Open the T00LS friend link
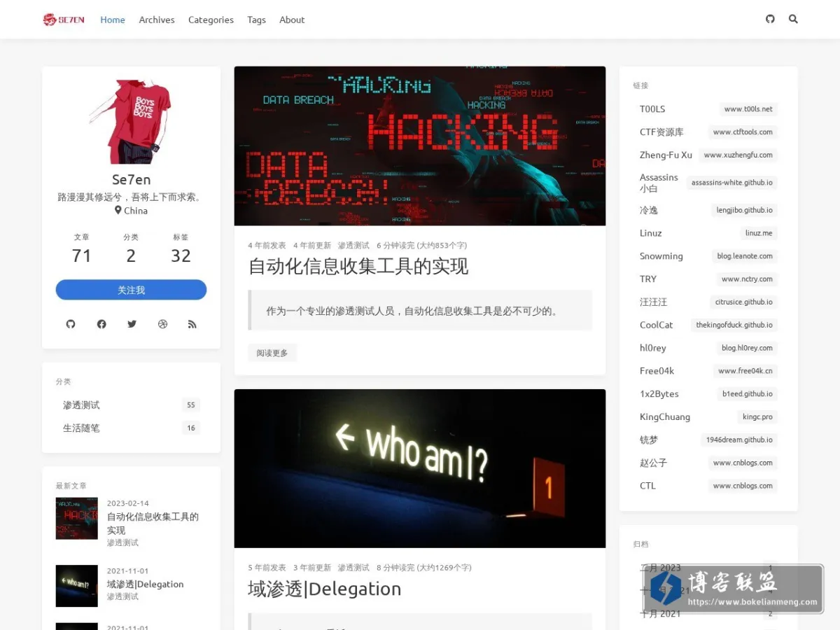This screenshot has height=630, width=840. click(708, 109)
